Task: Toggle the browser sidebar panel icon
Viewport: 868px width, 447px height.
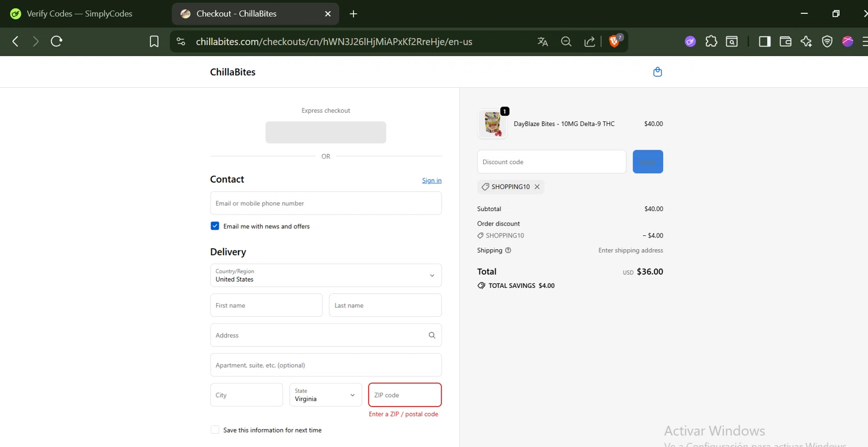Action: tap(764, 42)
